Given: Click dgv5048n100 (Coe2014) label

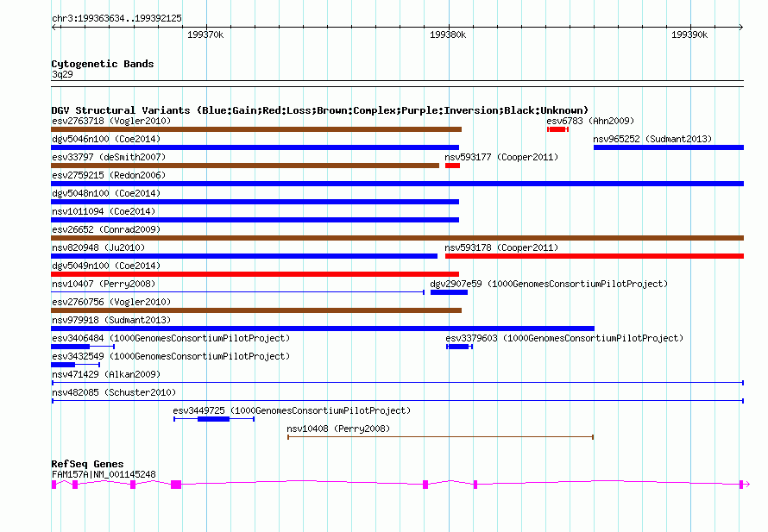Looking at the screenshot, I should pos(106,193).
